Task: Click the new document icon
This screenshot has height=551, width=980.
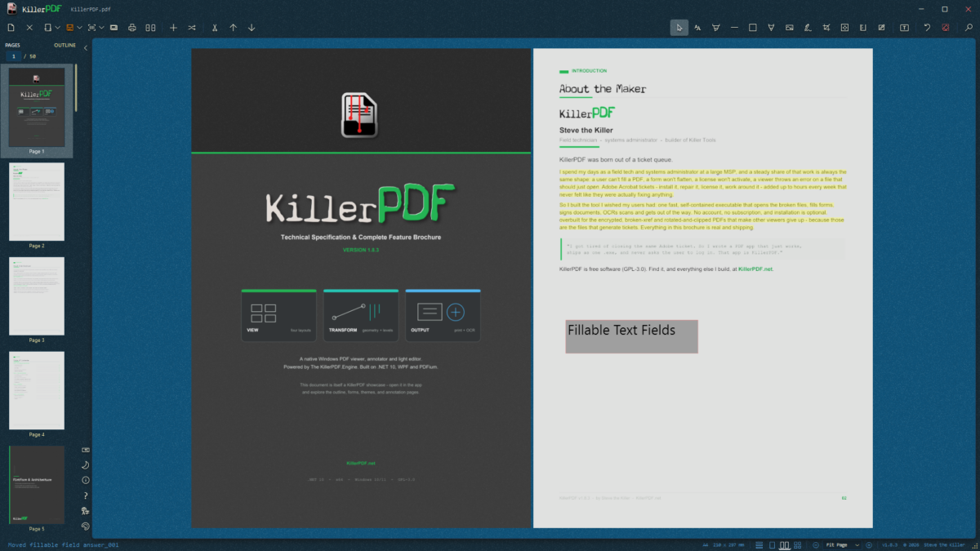Action: click(x=11, y=28)
